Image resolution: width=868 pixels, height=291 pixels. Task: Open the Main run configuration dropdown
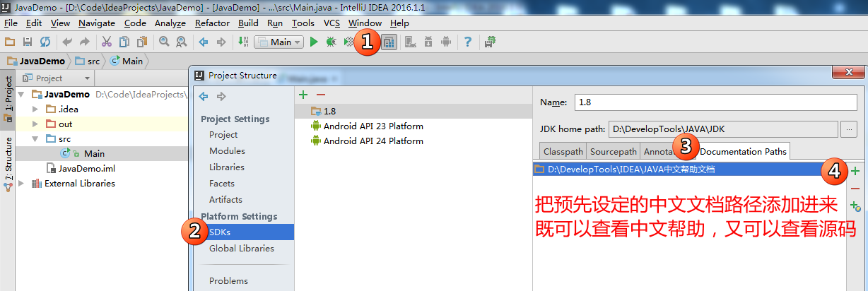[279, 42]
